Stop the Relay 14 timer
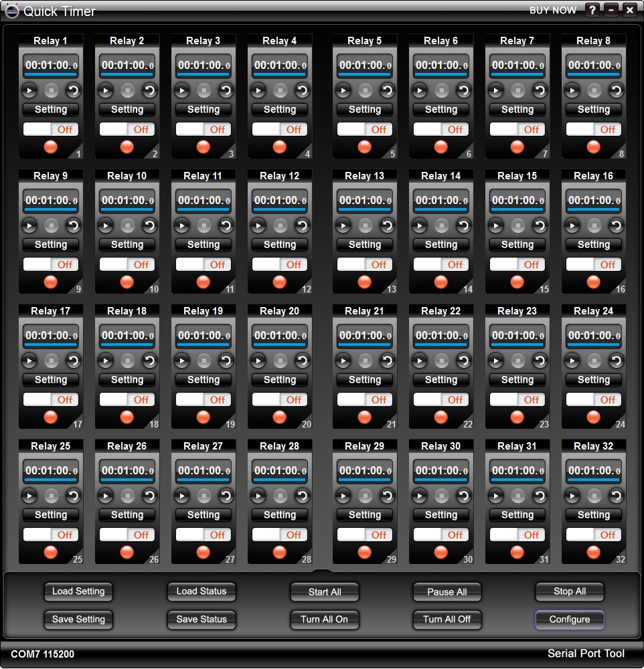The image size is (644, 669). 442,225
